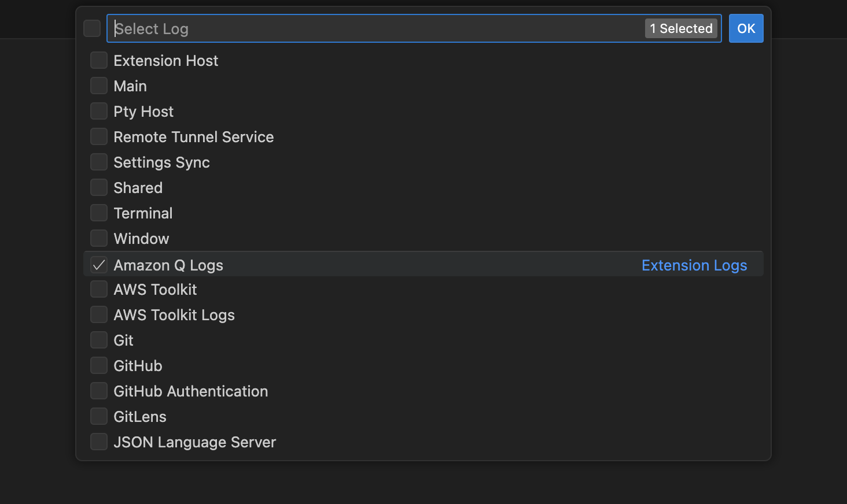Toggle the select-all checkbox beside the search box

click(x=92, y=28)
